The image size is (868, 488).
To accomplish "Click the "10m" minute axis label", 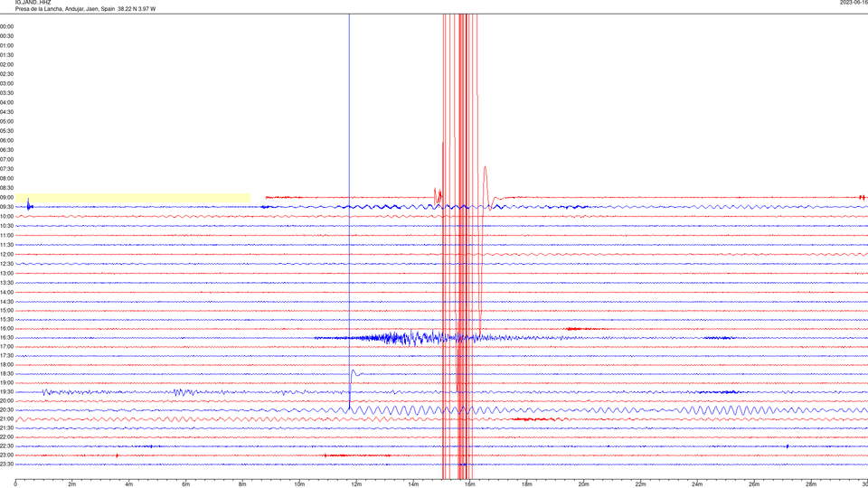I will pos(299,484).
